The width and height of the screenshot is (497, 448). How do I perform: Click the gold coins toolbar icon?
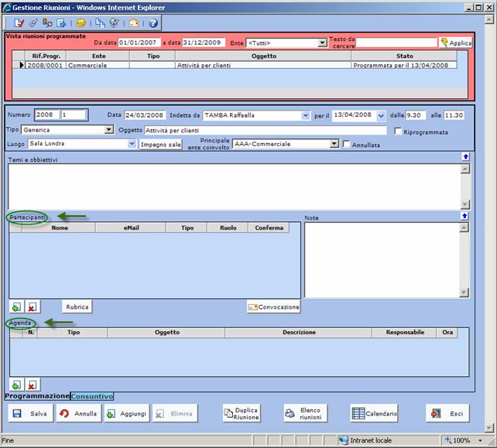point(81,24)
